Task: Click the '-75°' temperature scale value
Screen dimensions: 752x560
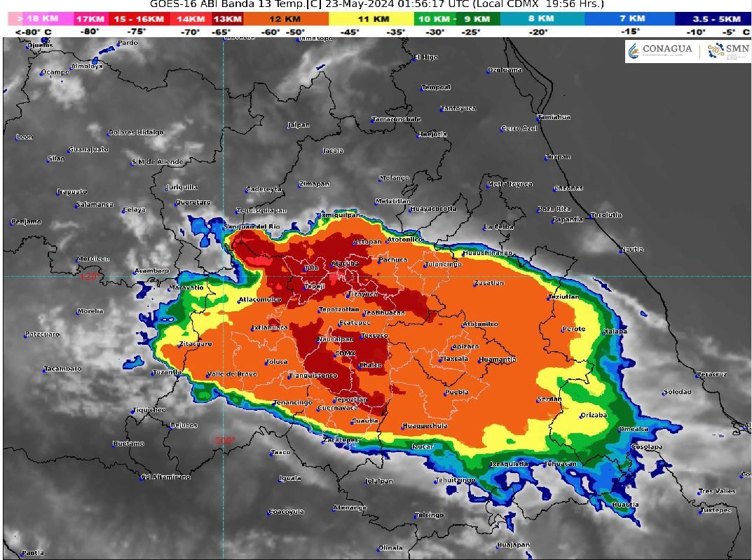Action: 136,31
